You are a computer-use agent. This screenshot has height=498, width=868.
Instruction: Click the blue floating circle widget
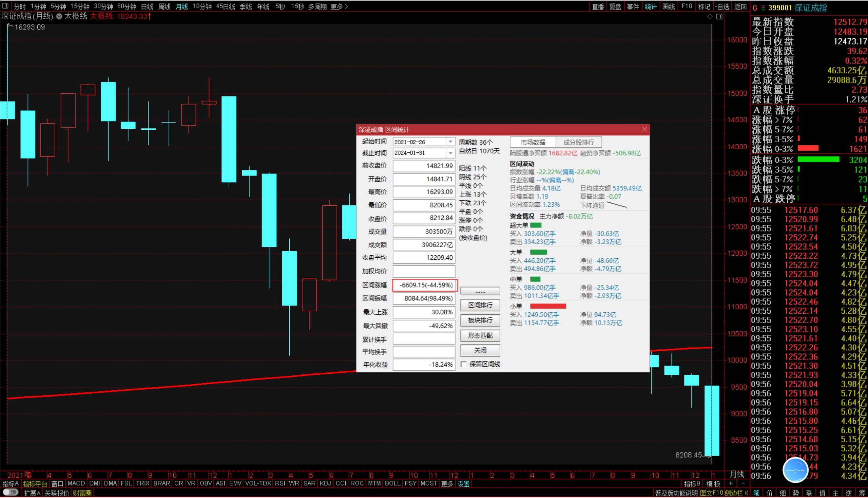tap(795, 471)
